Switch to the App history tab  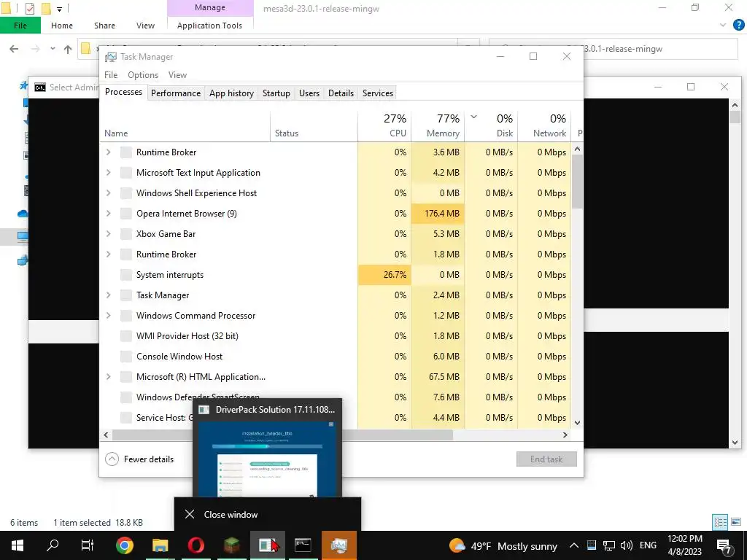[231, 93]
